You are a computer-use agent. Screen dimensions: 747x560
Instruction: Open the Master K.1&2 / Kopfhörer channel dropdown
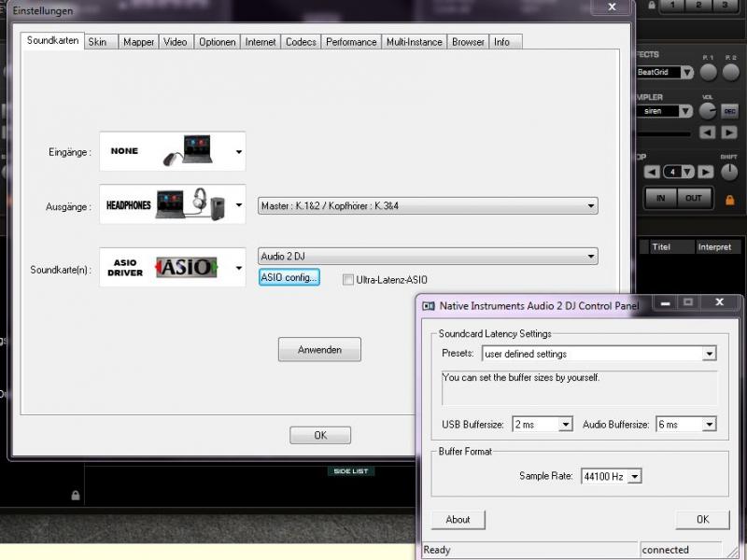(x=428, y=205)
